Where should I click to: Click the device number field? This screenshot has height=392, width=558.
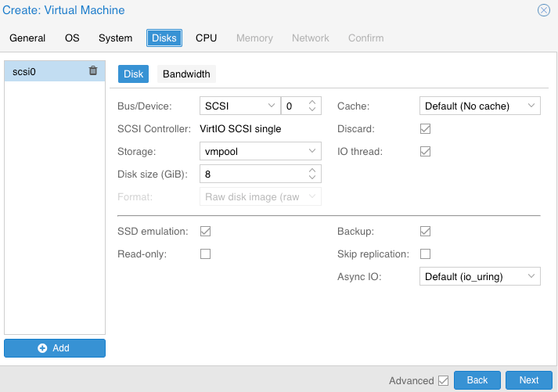[294, 106]
